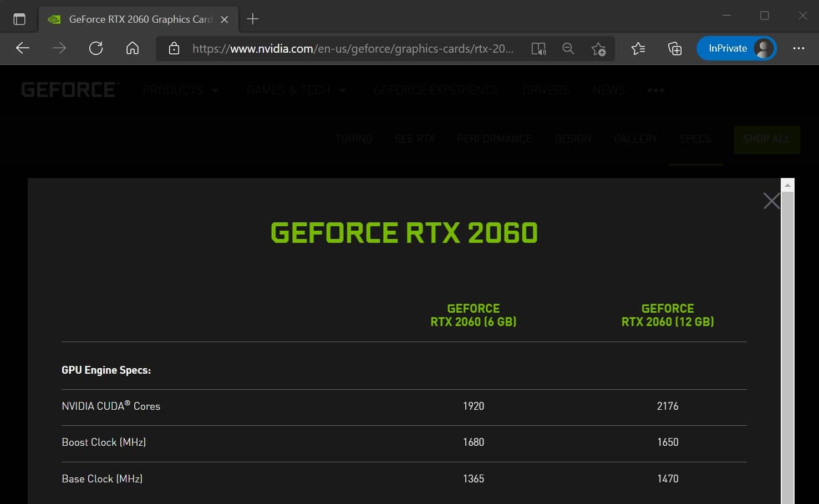The height and width of the screenshot is (504, 819).
Task: Open the InPrivate profile button
Action: coord(736,48)
